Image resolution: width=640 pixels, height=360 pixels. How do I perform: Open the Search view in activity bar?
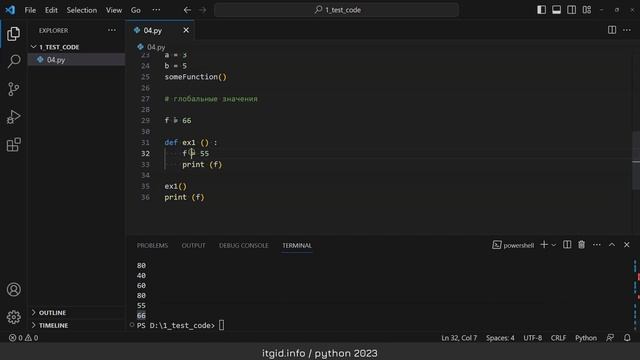point(13,61)
